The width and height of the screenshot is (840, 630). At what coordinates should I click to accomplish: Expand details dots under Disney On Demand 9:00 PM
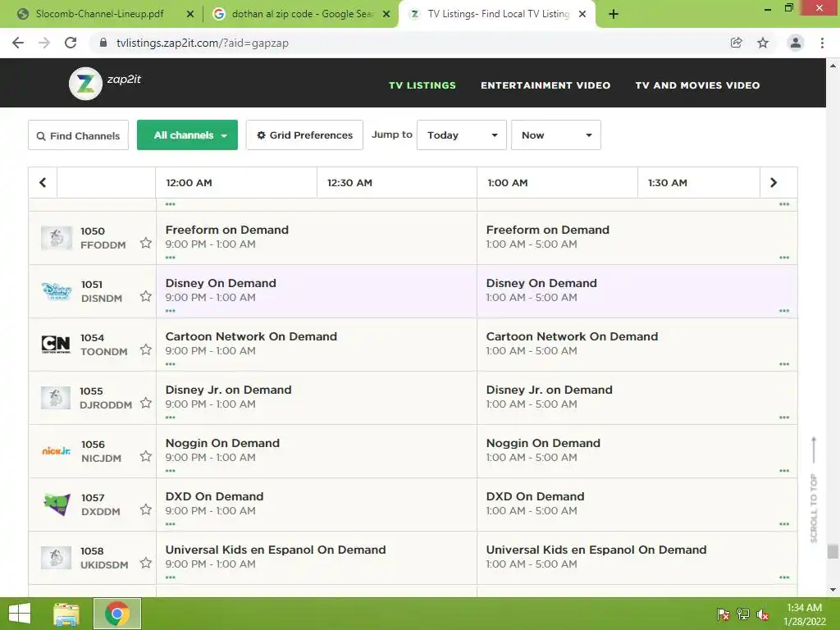171,311
